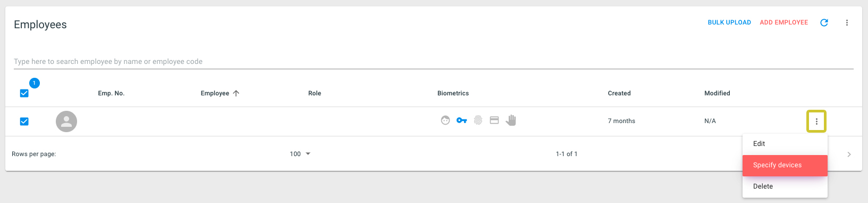868x203 pixels.
Task: Click the gray employee avatar
Action: 66,121
